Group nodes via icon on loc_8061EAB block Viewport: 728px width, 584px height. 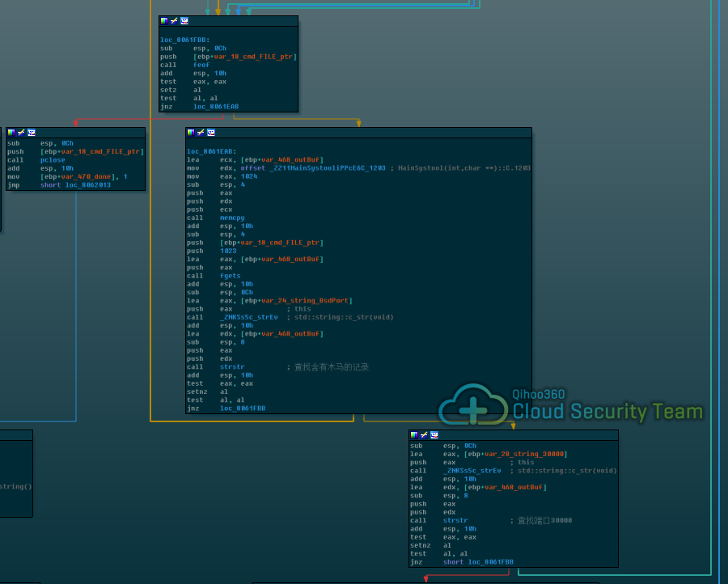pos(211,132)
